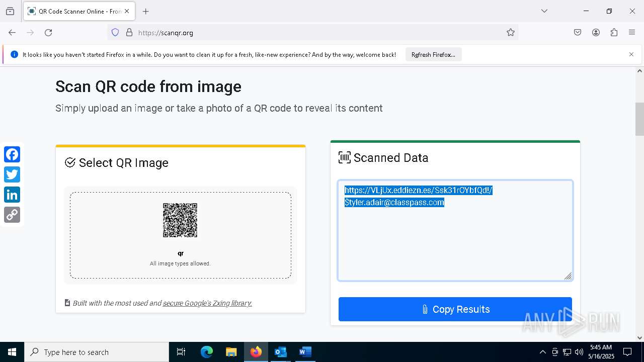The width and height of the screenshot is (644, 362).
Task: Click the page vertical scrollbar thumb
Action: click(x=639, y=119)
